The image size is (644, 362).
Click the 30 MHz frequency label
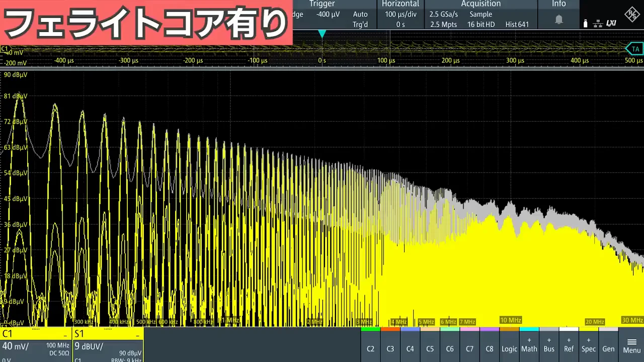pyautogui.click(x=632, y=320)
